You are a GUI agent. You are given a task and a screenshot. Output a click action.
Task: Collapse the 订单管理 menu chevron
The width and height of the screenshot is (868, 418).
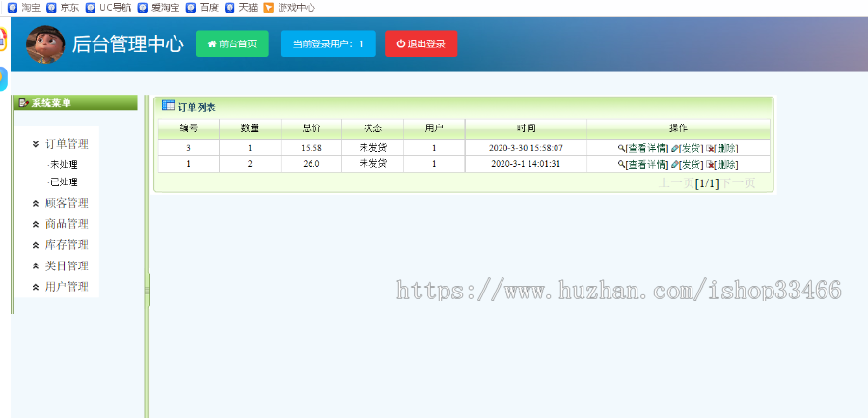pyautogui.click(x=36, y=144)
